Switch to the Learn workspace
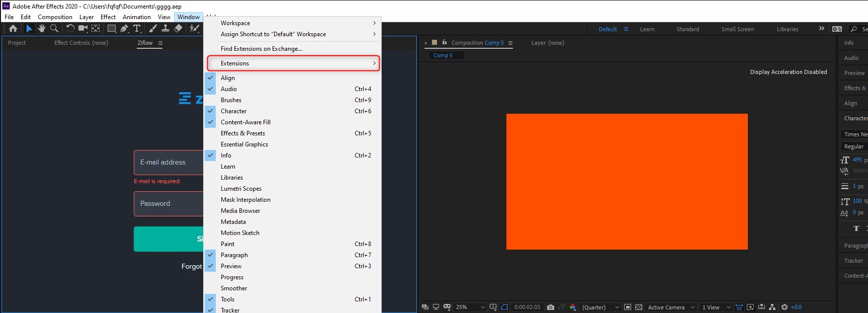868x313 pixels. pos(647,29)
